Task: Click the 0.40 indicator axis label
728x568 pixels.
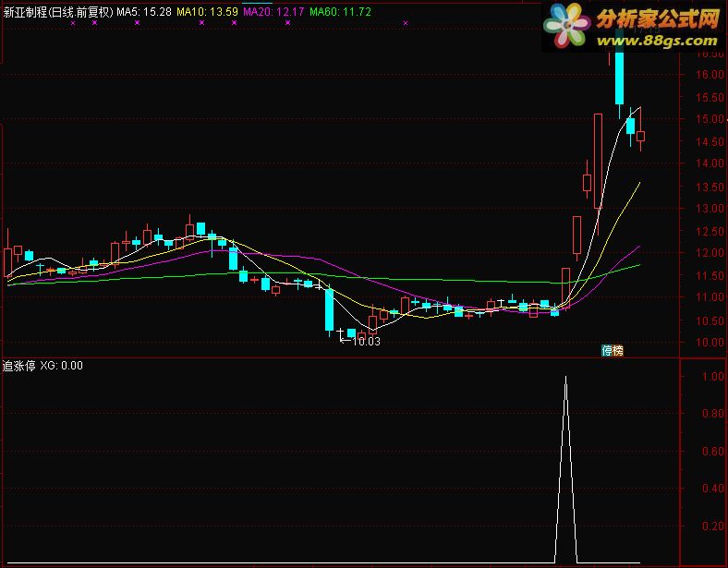Action: point(713,489)
